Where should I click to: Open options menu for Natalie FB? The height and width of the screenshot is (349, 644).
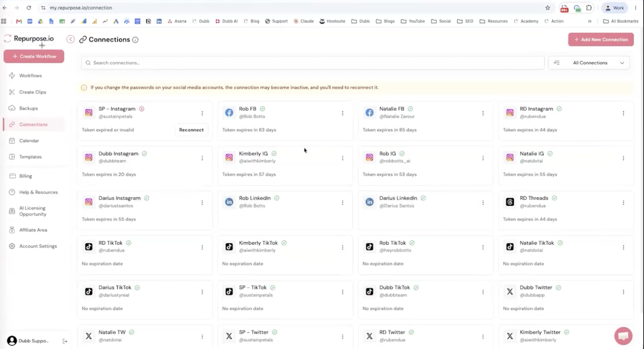pyautogui.click(x=483, y=113)
